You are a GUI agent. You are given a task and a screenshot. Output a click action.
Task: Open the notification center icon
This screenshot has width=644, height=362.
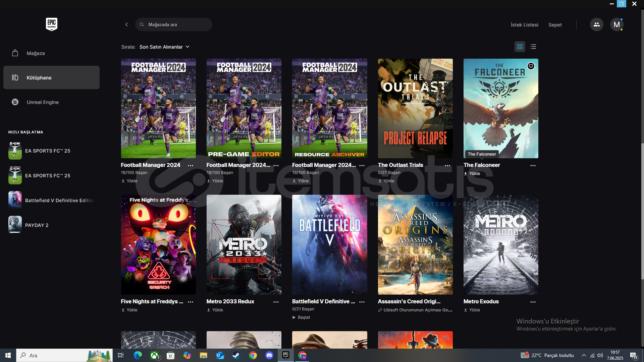pos(634,355)
